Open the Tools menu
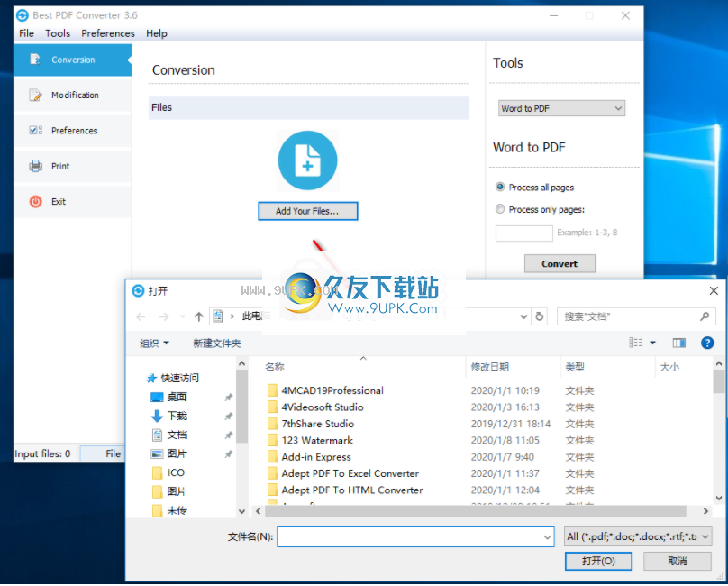 pos(58,33)
